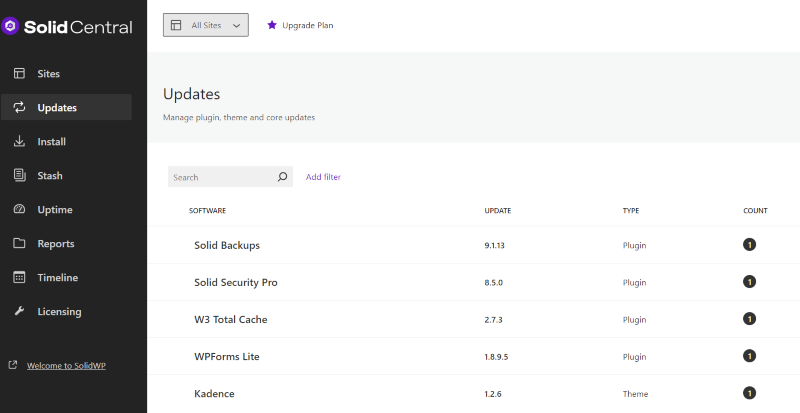This screenshot has height=413, width=800.
Task: Select the W3 Total Cache row name
Action: click(231, 320)
